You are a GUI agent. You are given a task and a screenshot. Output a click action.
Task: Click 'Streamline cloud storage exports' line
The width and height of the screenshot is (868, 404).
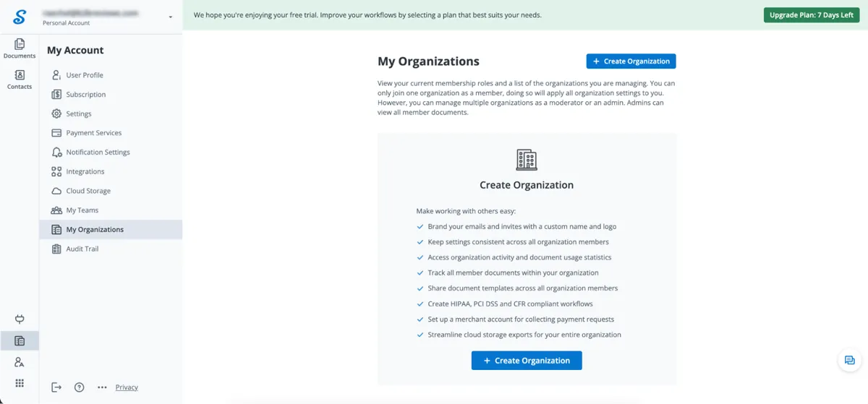pyautogui.click(x=524, y=335)
